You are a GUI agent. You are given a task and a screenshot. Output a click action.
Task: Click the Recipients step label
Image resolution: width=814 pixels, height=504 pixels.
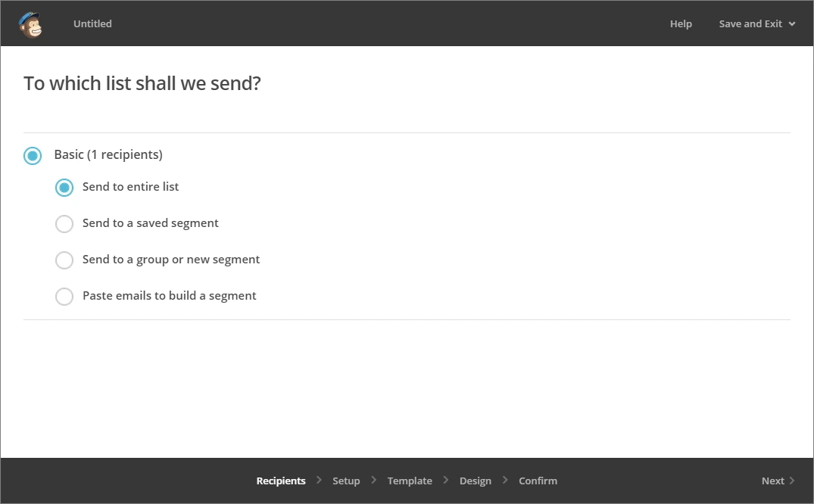[281, 481]
